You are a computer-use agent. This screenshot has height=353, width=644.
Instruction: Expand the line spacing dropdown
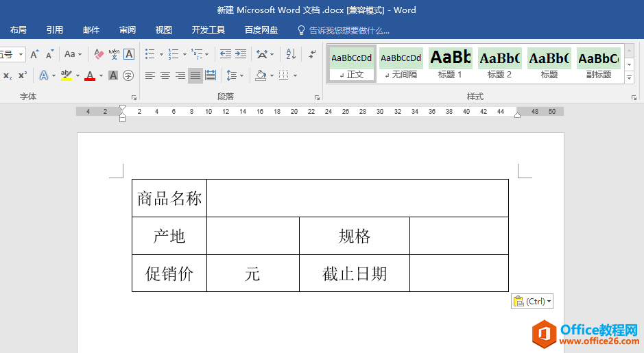[x=242, y=75]
